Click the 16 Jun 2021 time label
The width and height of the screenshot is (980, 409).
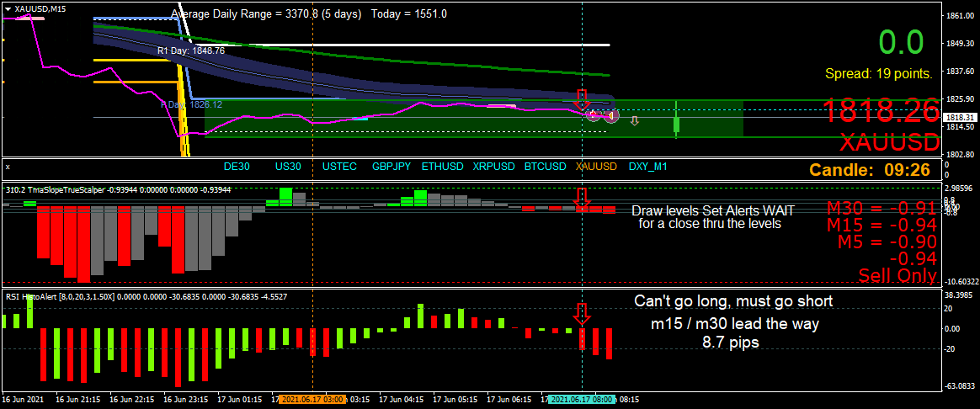point(23,399)
